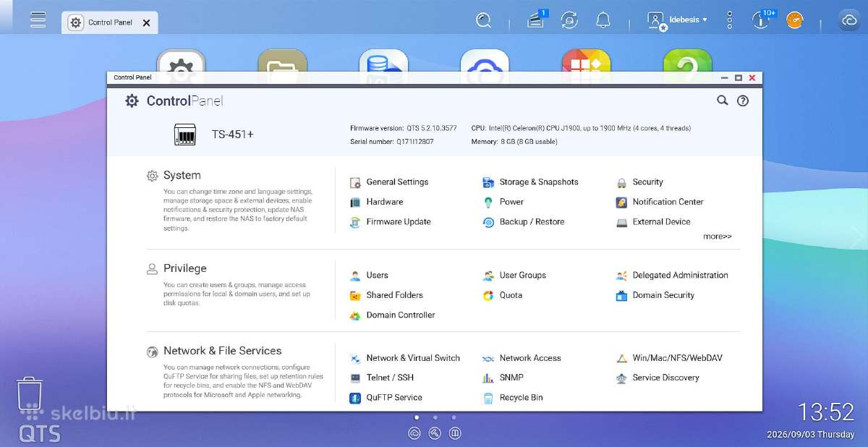Click the Notification Center icon

click(x=621, y=202)
